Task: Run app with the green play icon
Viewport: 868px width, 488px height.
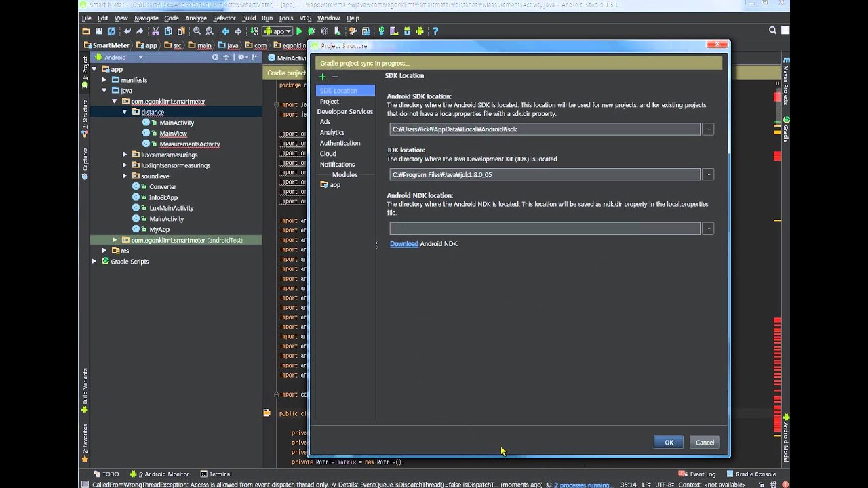Action: [299, 31]
